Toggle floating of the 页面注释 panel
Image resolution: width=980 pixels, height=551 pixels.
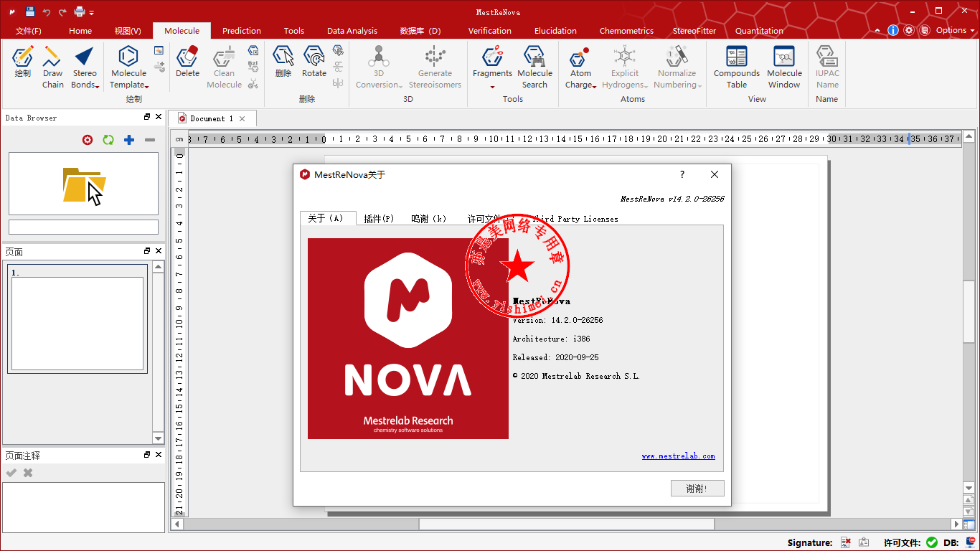click(x=147, y=455)
